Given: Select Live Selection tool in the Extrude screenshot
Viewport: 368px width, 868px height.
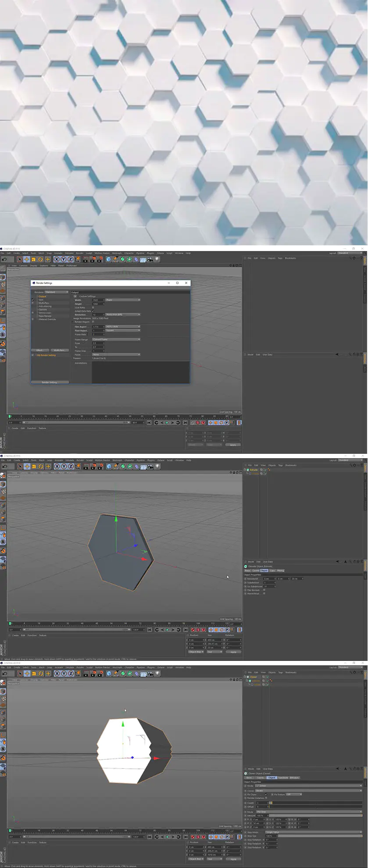Looking at the screenshot, I should (20, 466).
